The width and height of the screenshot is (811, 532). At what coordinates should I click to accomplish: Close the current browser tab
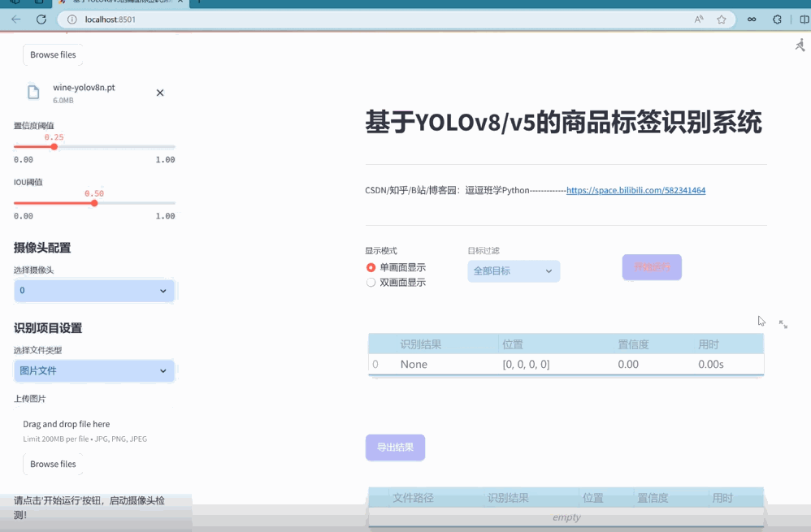(x=180, y=2)
